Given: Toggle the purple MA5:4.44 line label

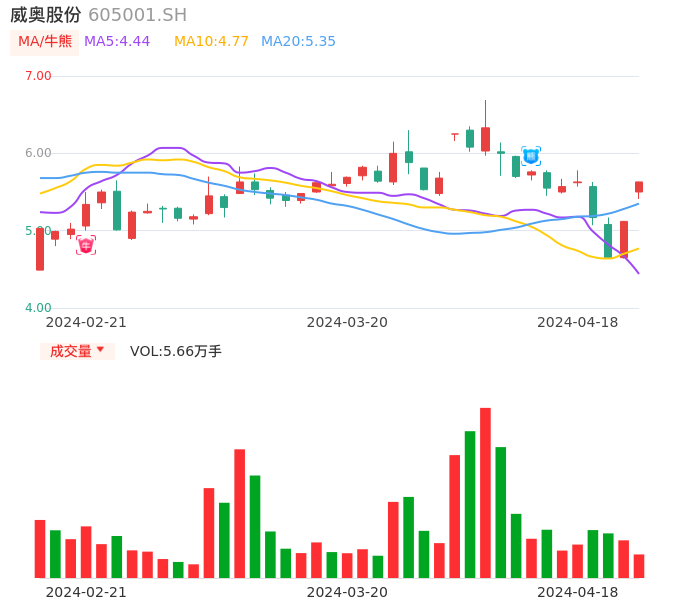Looking at the screenshot, I should tap(117, 42).
